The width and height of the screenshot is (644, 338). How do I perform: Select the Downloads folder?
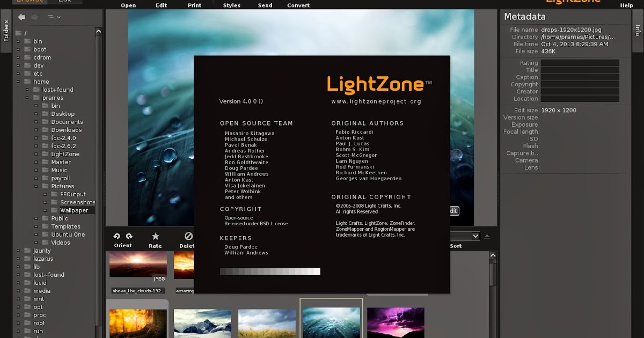coord(67,130)
